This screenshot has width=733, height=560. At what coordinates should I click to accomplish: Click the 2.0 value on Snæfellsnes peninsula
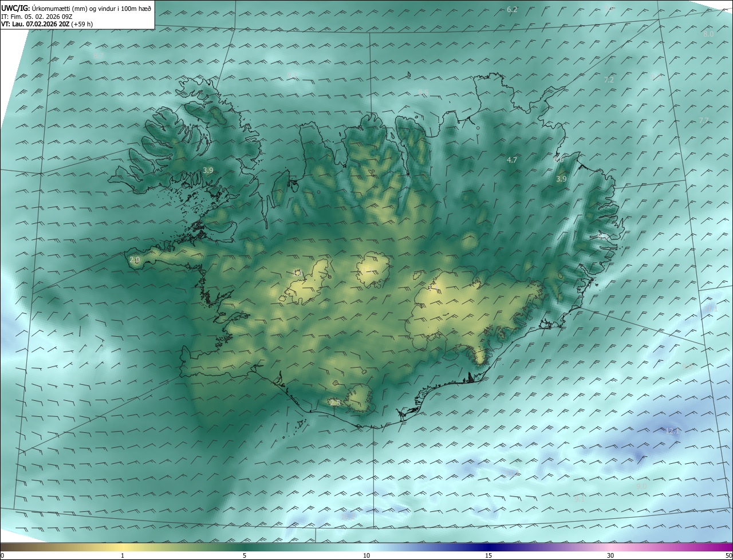(x=135, y=260)
